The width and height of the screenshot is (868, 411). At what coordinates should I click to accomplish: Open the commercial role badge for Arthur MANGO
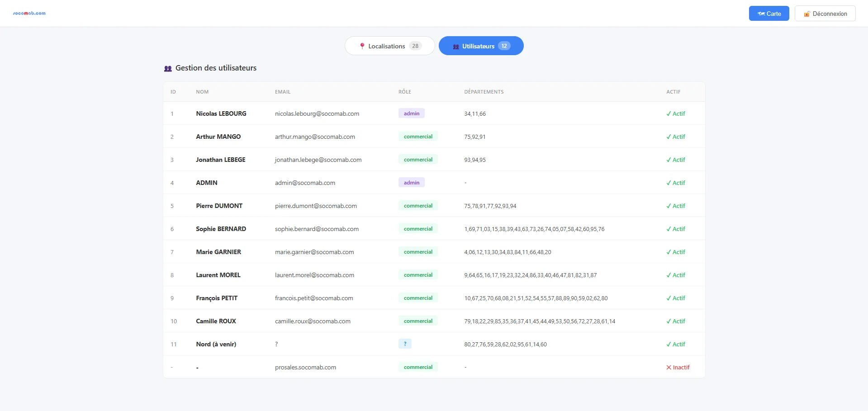click(417, 136)
